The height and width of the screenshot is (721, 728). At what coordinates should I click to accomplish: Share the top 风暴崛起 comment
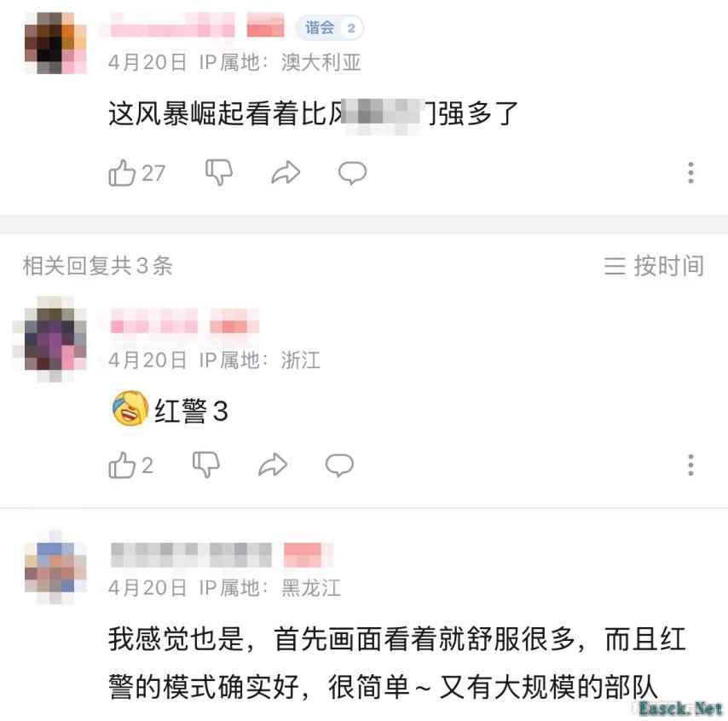point(286,173)
